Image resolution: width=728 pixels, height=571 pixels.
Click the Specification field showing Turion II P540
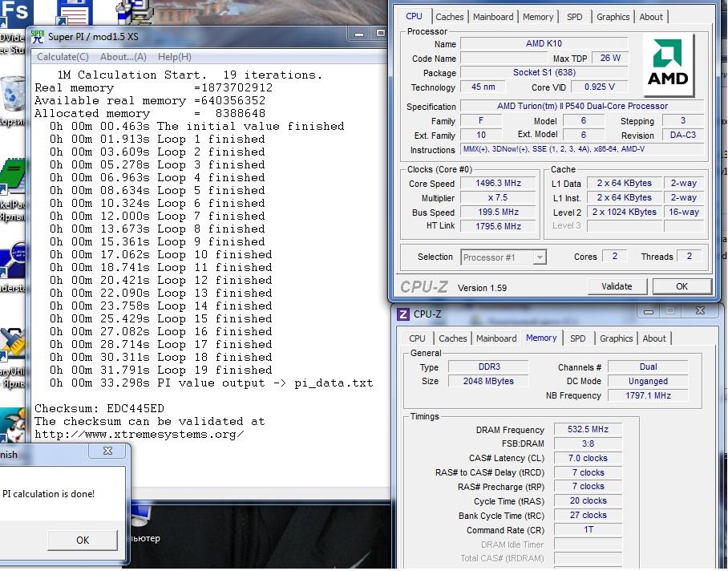tap(582, 106)
